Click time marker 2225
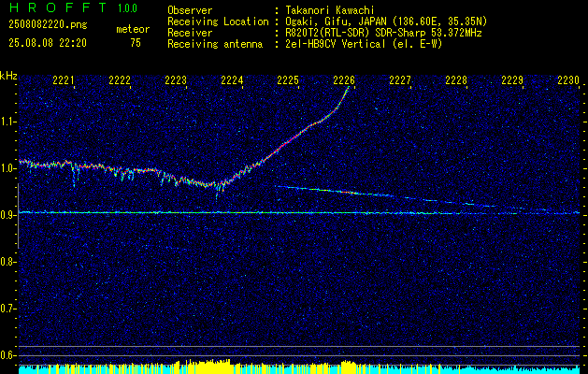The height and width of the screenshot is (374, 588). (x=288, y=79)
